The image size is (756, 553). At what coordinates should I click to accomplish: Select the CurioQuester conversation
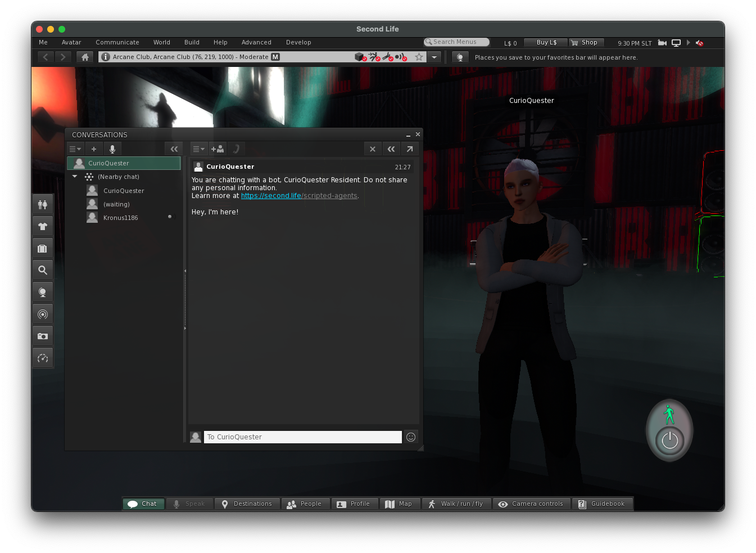124,163
